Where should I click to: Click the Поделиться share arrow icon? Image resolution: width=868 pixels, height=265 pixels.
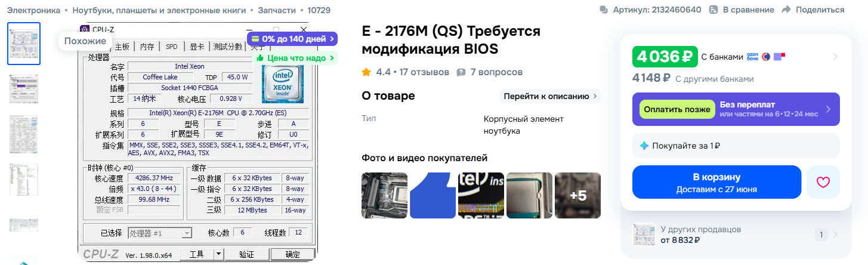pyautogui.click(x=786, y=10)
